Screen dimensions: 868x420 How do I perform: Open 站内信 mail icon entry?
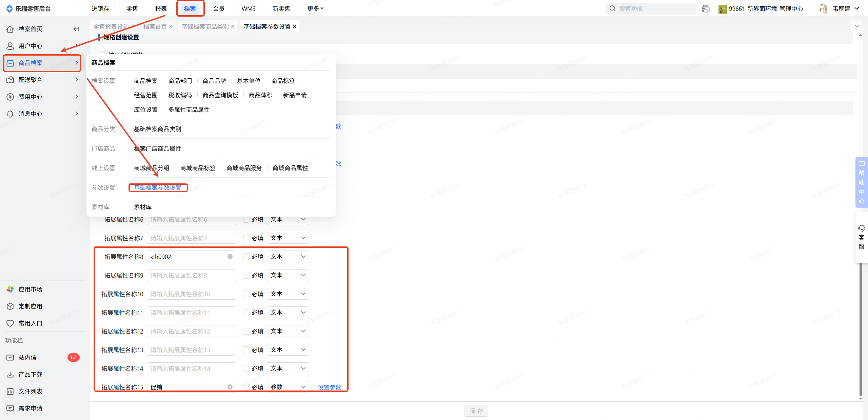(10, 357)
